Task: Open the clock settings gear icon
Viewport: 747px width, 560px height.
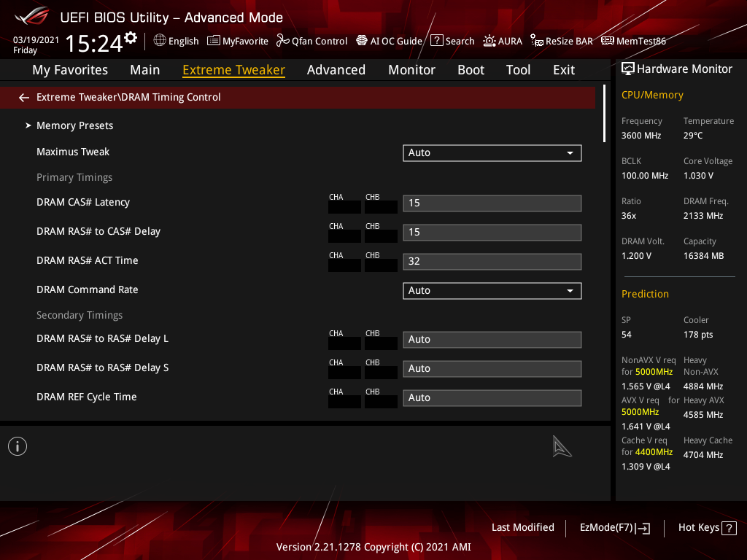Action: [131, 38]
